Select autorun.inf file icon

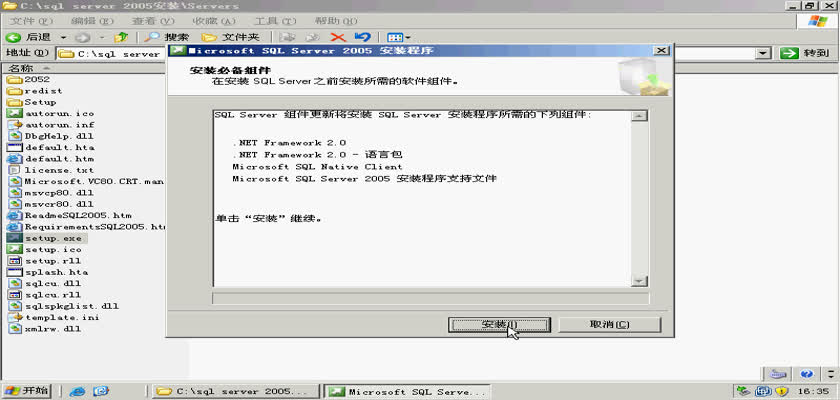click(15, 124)
